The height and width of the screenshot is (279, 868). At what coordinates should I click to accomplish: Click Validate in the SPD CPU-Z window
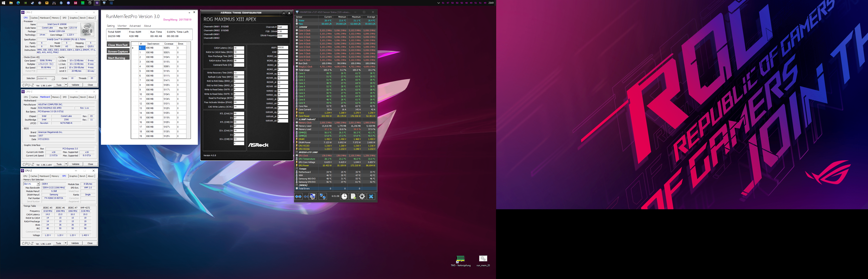click(x=75, y=243)
